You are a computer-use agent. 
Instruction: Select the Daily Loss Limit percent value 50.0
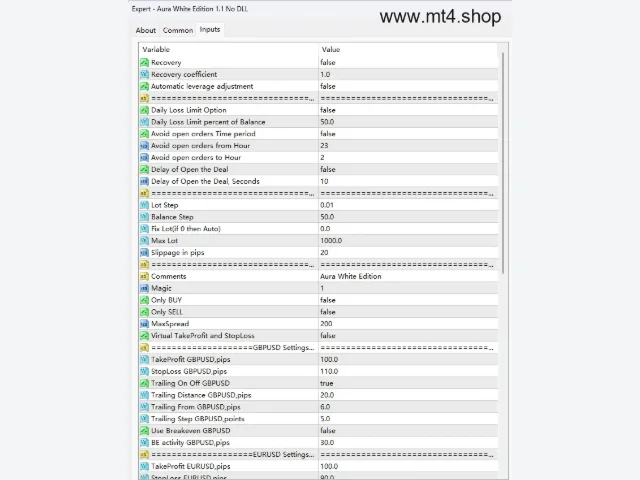327,122
